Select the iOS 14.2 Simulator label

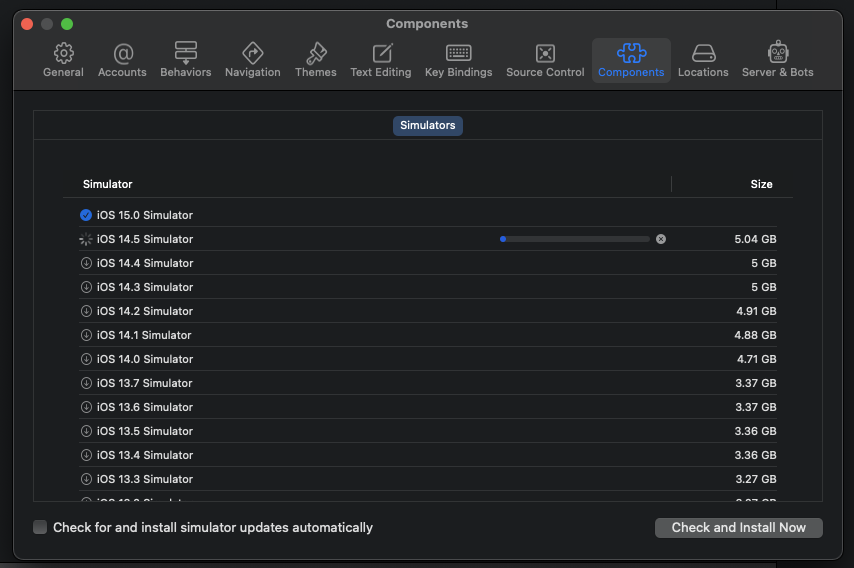[145, 311]
